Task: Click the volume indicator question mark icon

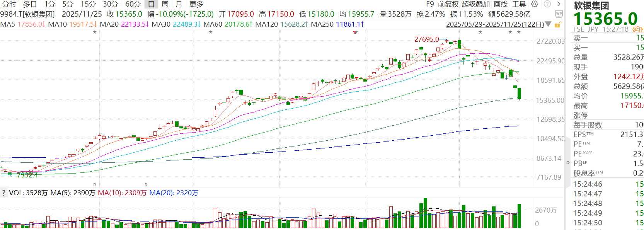Action: (3, 193)
